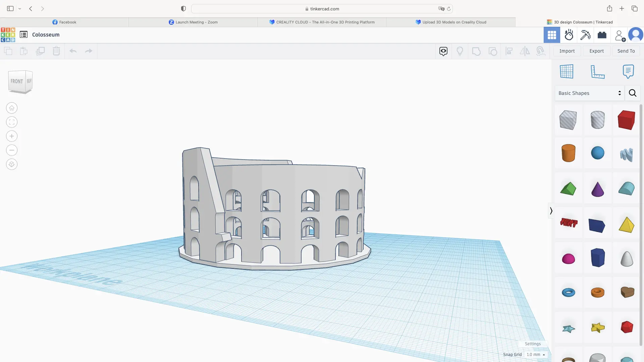Click the Zoom out minus button
Image resolution: width=644 pixels, height=362 pixels.
pyautogui.click(x=12, y=150)
